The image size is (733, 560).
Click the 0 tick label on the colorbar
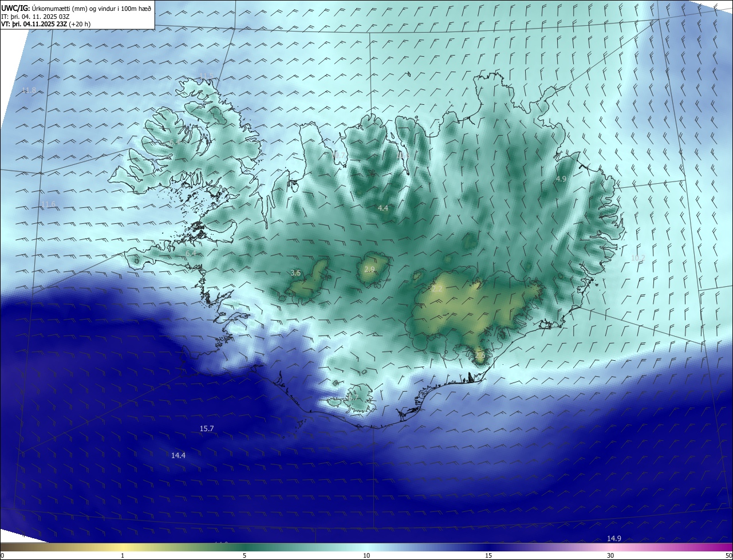2,555
